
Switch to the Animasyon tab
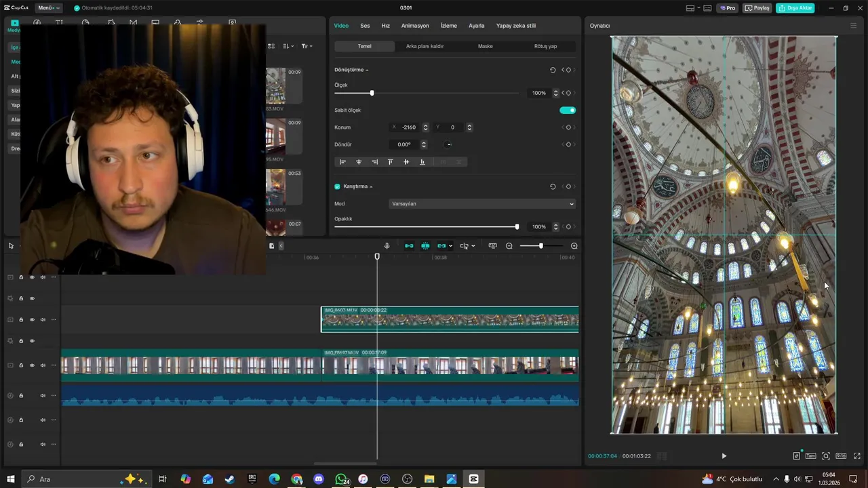coord(415,26)
